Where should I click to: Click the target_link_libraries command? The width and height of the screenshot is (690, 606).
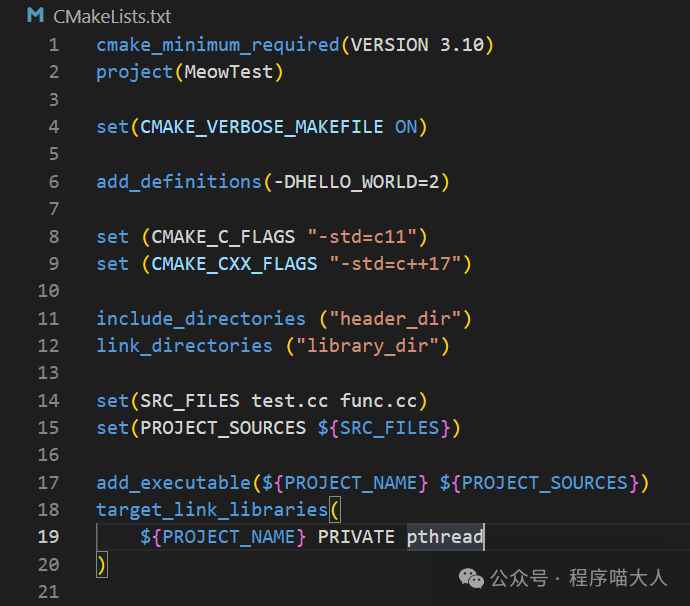pos(212,510)
